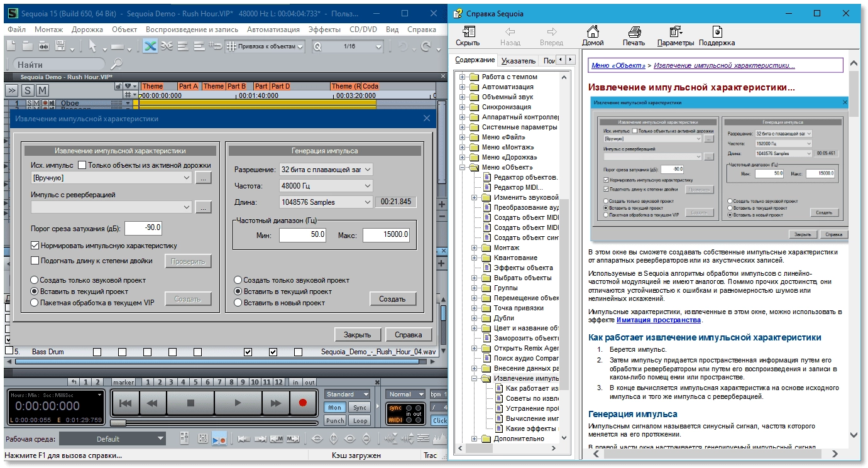Screen dimensions: 868x468
Task: Open Эффекты menu
Action: pyautogui.click(x=325, y=30)
